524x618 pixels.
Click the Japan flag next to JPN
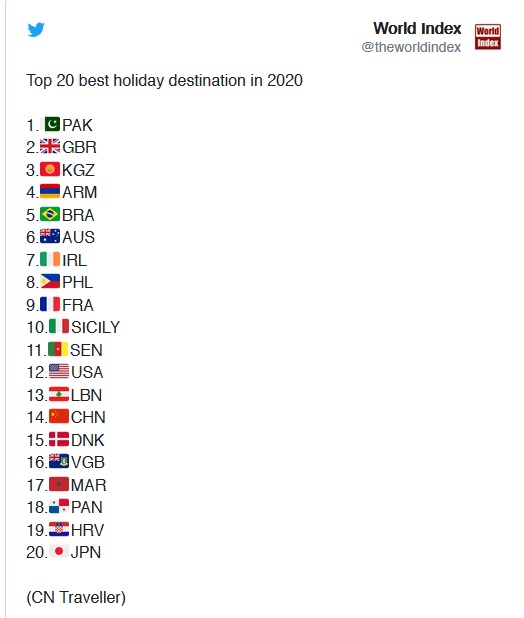click(59, 551)
